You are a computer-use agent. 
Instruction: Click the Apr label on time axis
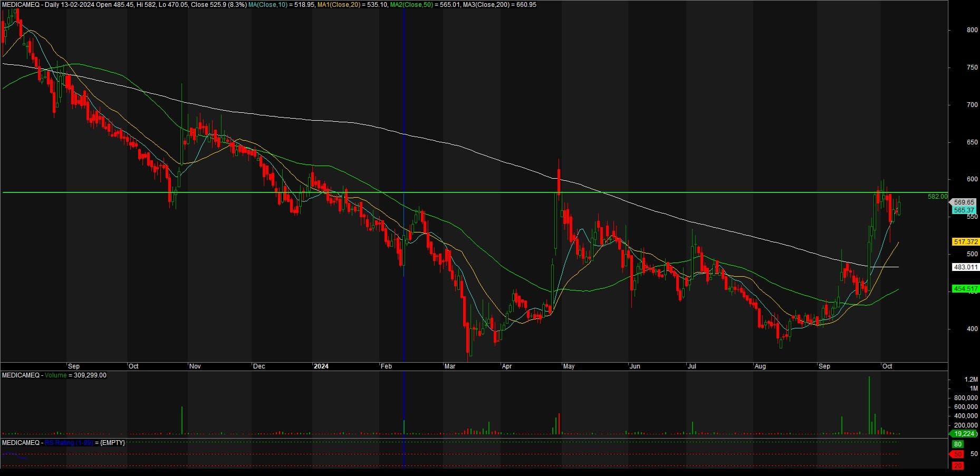tap(507, 366)
